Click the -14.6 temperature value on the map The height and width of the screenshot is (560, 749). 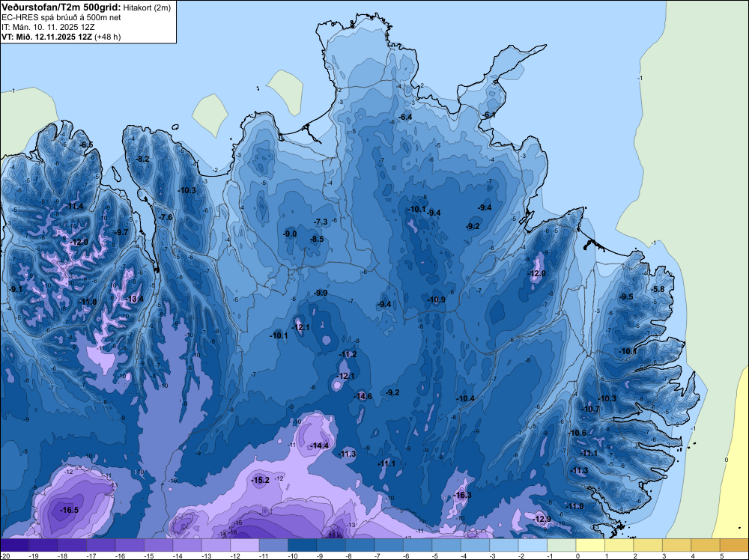363,396
